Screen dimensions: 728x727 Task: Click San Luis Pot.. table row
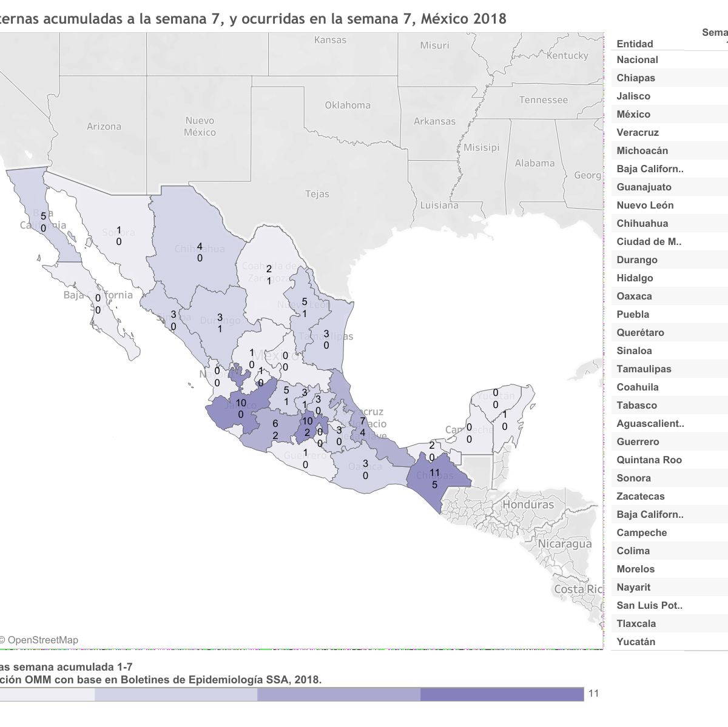(x=649, y=605)
